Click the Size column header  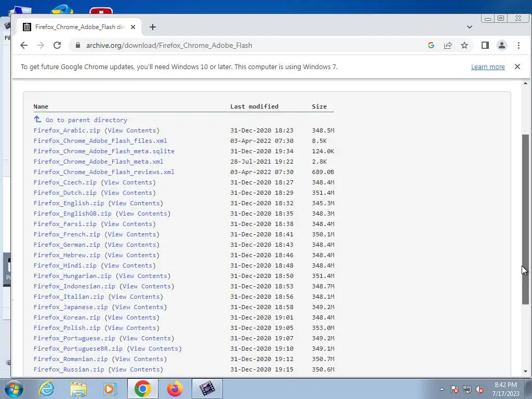coord(320,107)
